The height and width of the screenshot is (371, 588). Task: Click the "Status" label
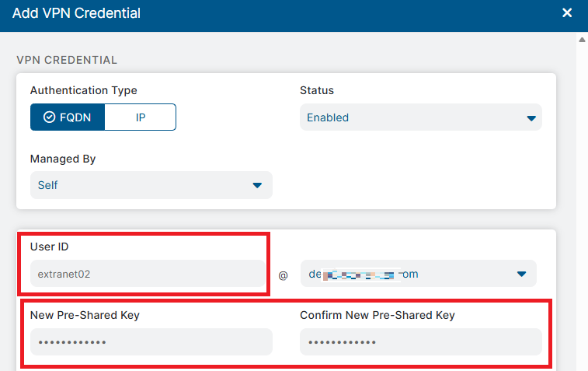click(317, 90)
